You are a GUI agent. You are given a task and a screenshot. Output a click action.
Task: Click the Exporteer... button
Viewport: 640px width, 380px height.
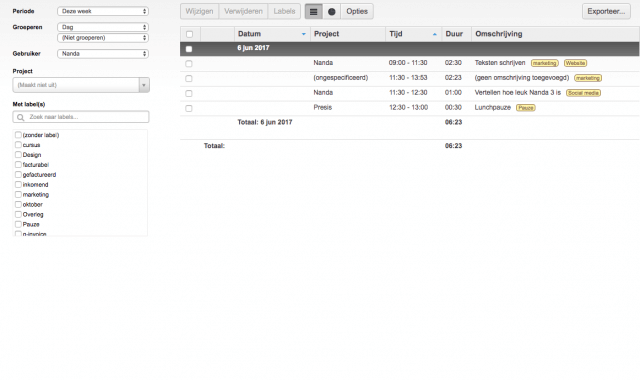[606, 11]
